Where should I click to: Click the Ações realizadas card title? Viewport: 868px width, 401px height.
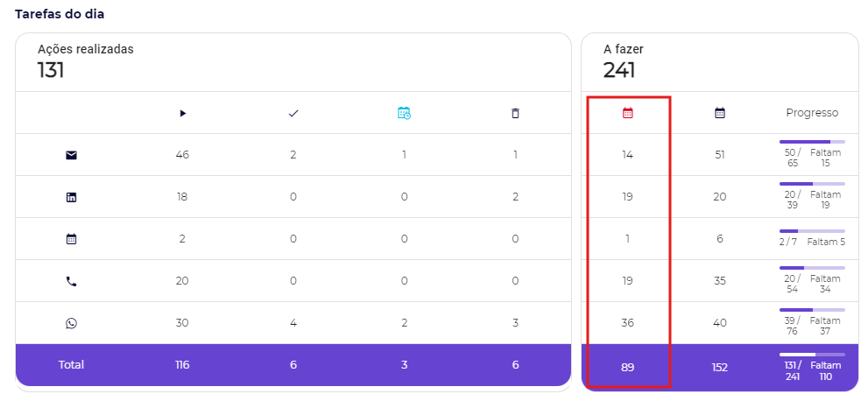tap(86, 49)
